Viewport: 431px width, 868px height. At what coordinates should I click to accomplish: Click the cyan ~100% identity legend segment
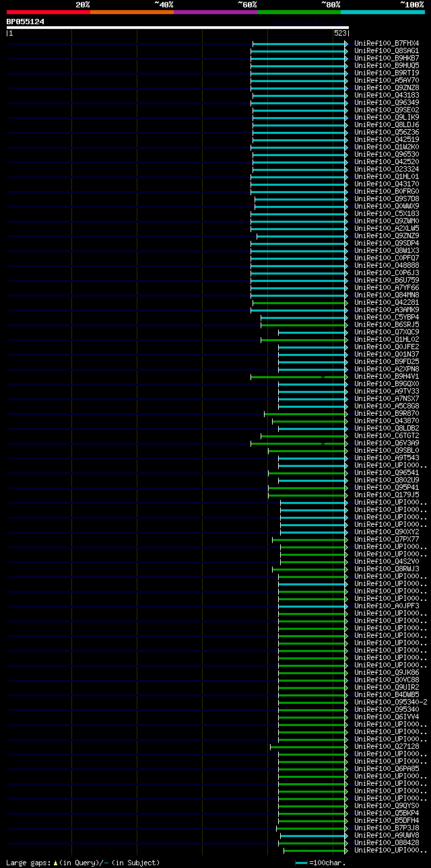383,11
